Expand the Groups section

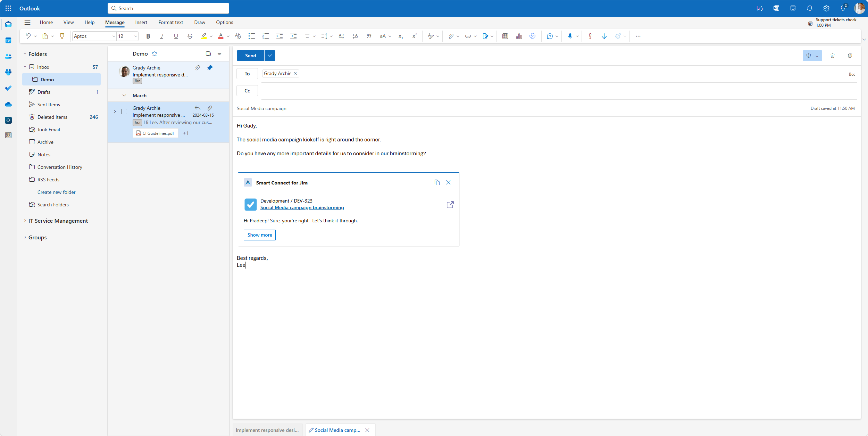(25, 237)
